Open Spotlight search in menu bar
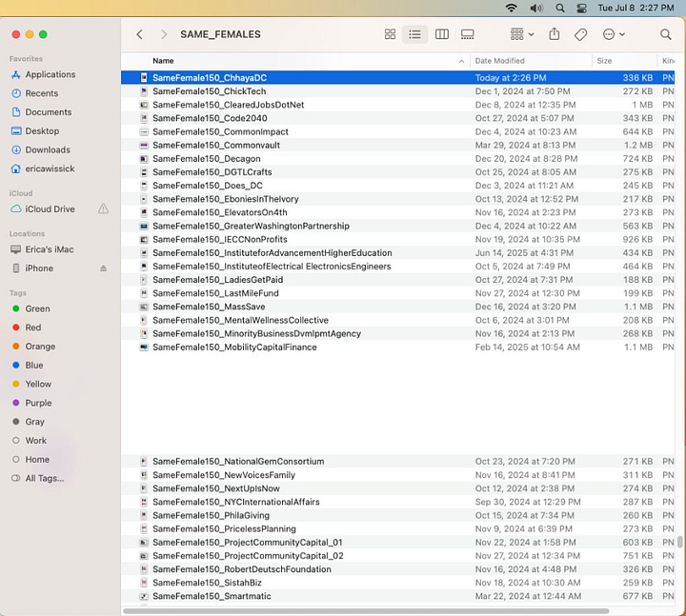The height and width of the screenshot is (616, 686). pyautogui.click(x=560, y=8)
